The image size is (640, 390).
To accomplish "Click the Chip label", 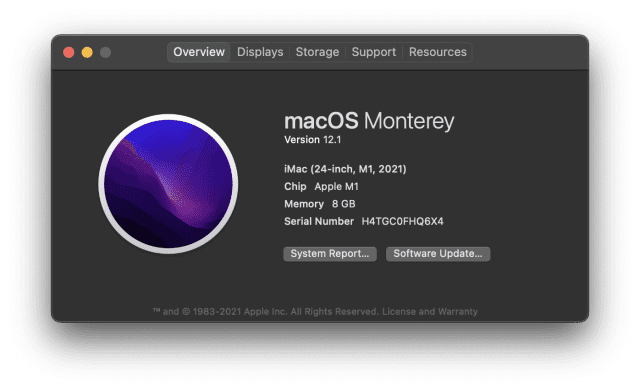I will coord(295,186).
